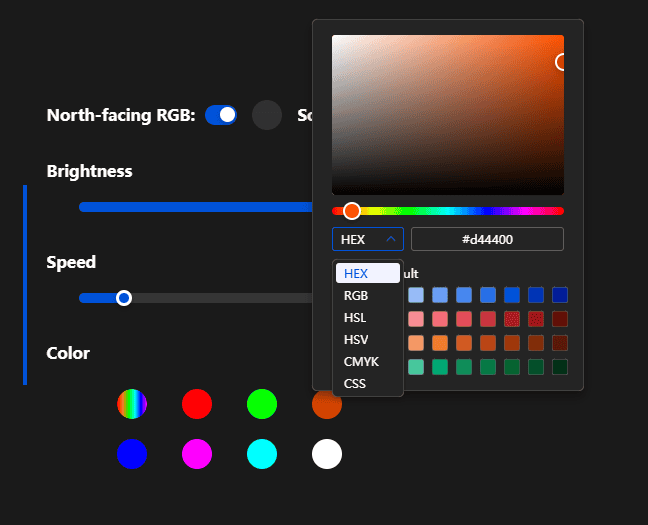648x525 pixels.
Task: Click the Speed slider handle
Action: pyautogui.click(x=124, y=298)
